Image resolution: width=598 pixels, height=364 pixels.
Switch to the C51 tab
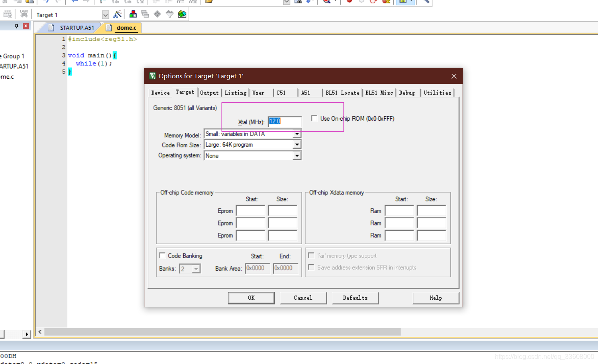[x=281, y=93]
